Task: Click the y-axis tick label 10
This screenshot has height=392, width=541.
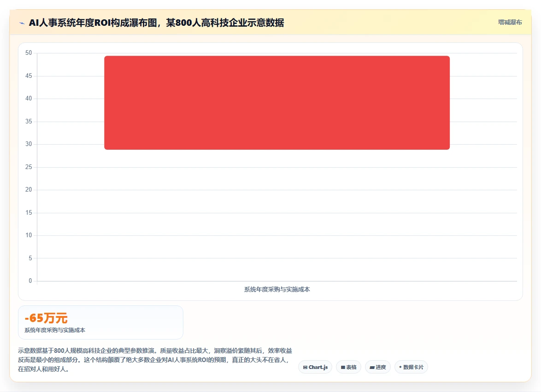Action: (29, 235)
